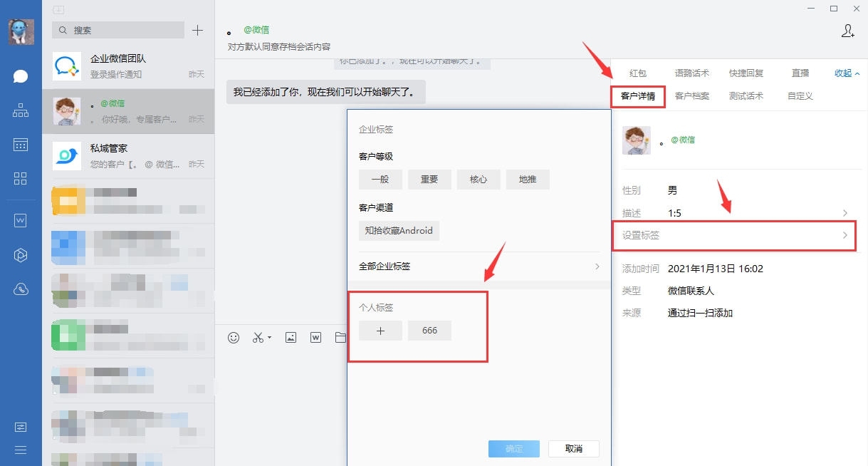Switch to the 测试话术 tab

tap(746, 96)
